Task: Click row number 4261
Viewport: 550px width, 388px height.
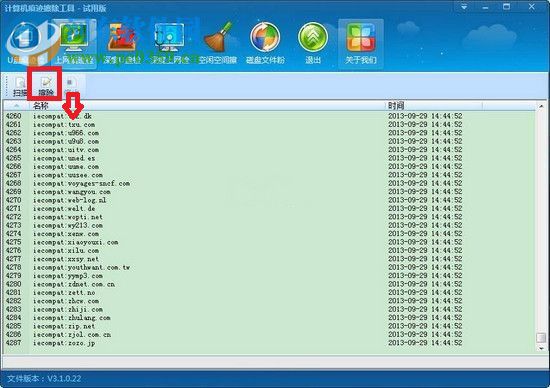Action: pyautogui.click(x=13, y=125)
